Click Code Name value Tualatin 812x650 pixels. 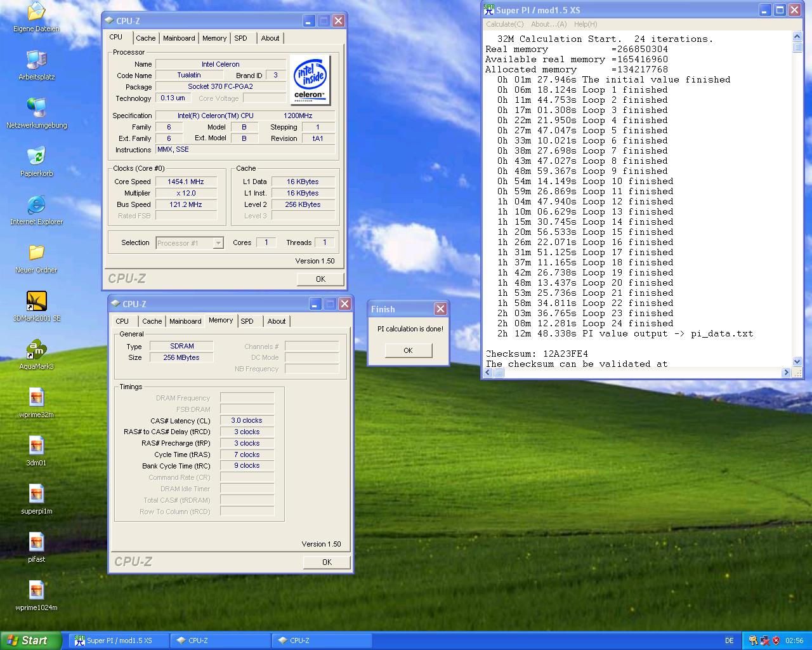pos(189,75)
